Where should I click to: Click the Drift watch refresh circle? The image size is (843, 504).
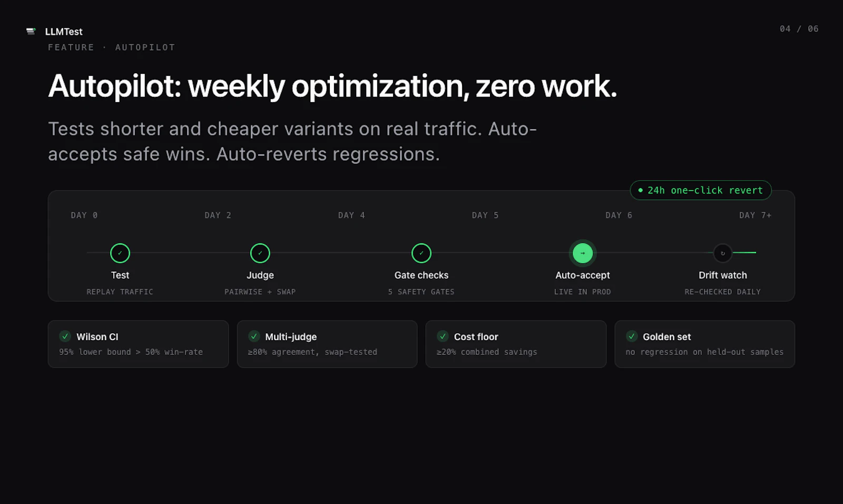click(x=723, y=253)
